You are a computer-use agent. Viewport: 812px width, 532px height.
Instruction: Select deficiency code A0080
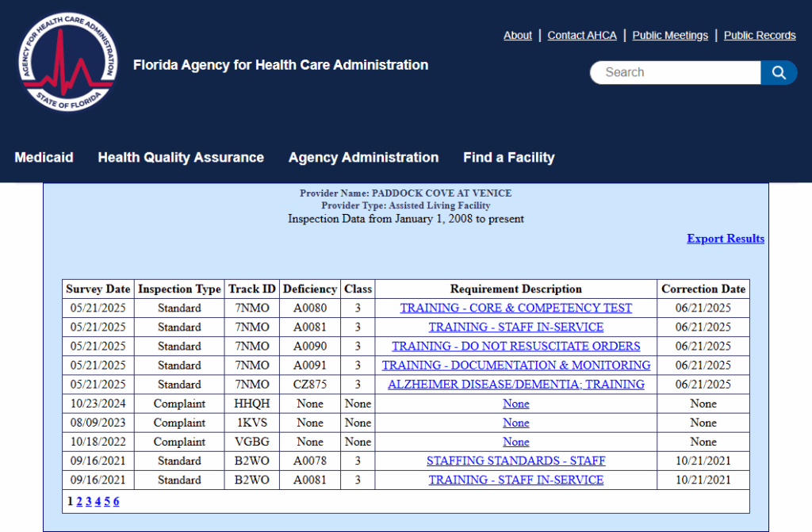coord(310,308)
